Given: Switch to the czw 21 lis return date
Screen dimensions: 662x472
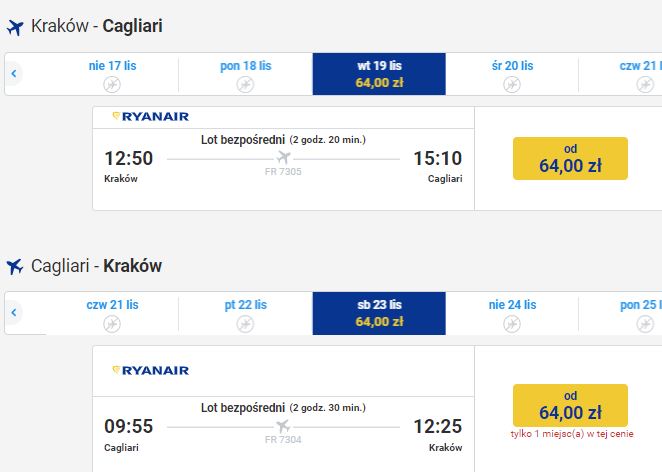Looking at the screenshot, I should point(112,313).
